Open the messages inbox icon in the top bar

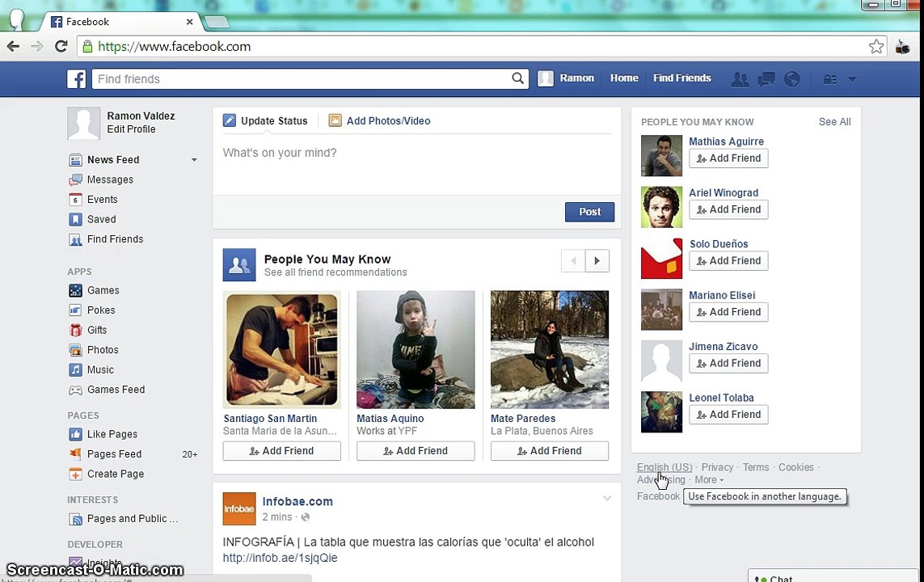point(766,79)
